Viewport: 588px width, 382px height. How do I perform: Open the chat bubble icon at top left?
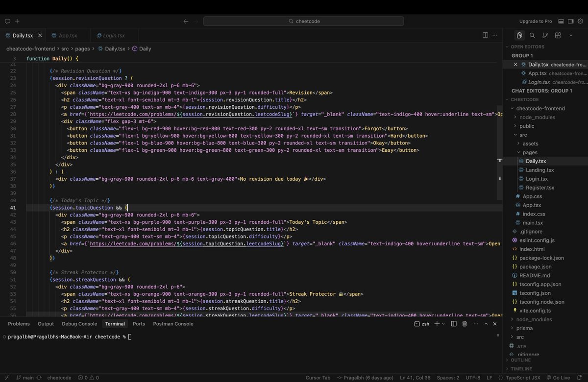7,21
